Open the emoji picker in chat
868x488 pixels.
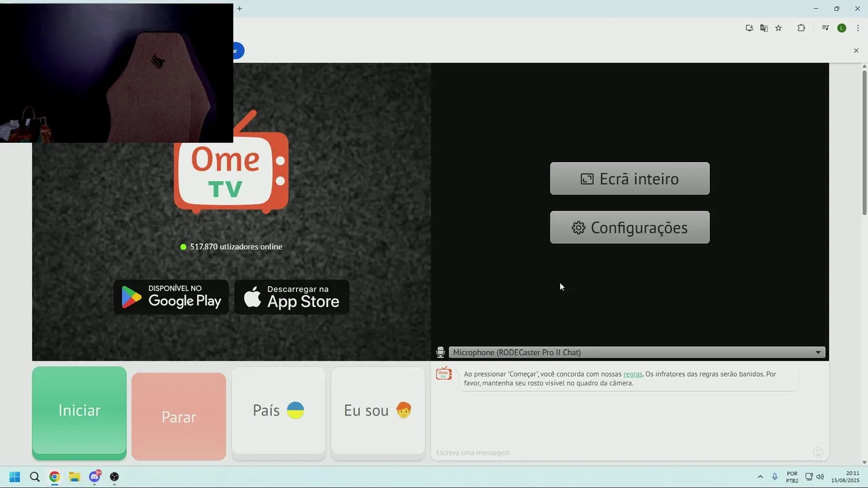click(x=818, y=452)
